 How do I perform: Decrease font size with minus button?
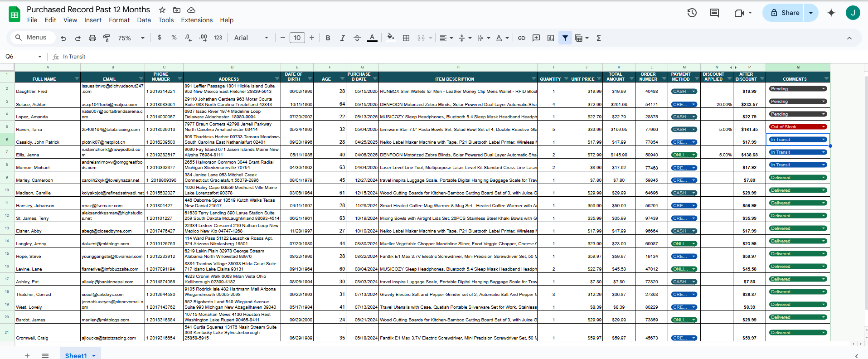(x=283, y=38)
